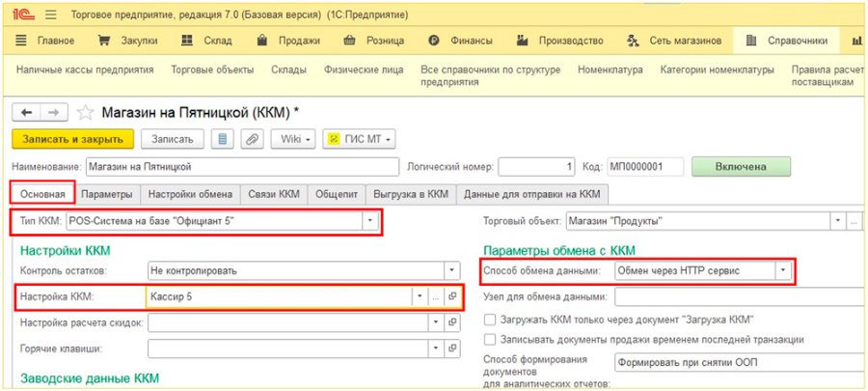Open the Склады link
The width and height of the screenshot is (868, 391).
(x=289, y=70)
